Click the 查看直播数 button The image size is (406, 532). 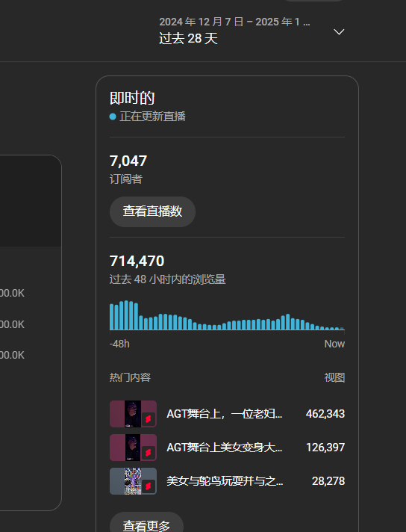tap(152, 211)
